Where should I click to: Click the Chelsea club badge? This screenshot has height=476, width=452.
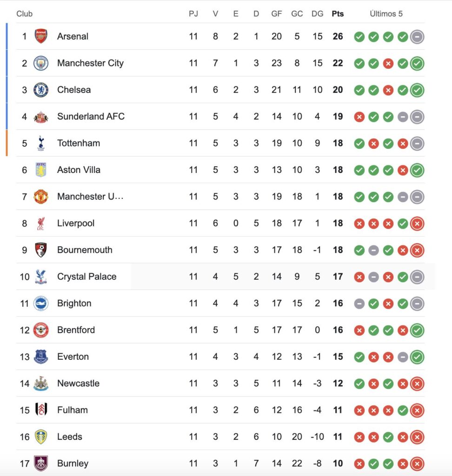41,90
